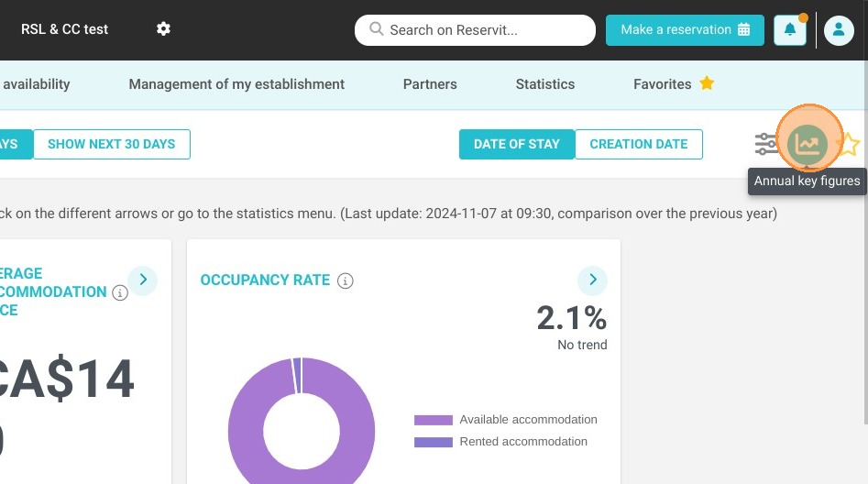The width and height of the screenshot is (868, 484).
Task: Click the RSL & CC test title
Action: 64,29
